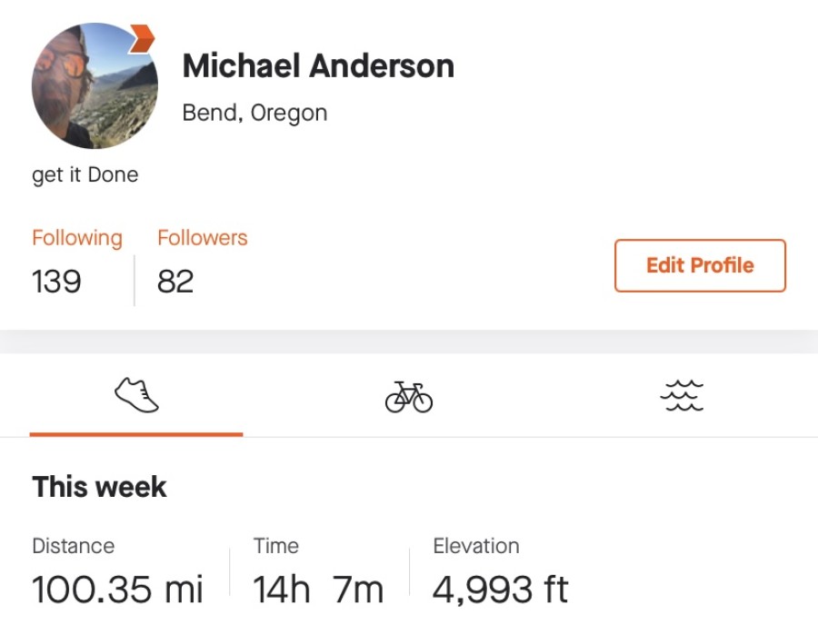The image size is (818, 644).
Task: Select the name Michael Anderson
Action: point(318,66)
